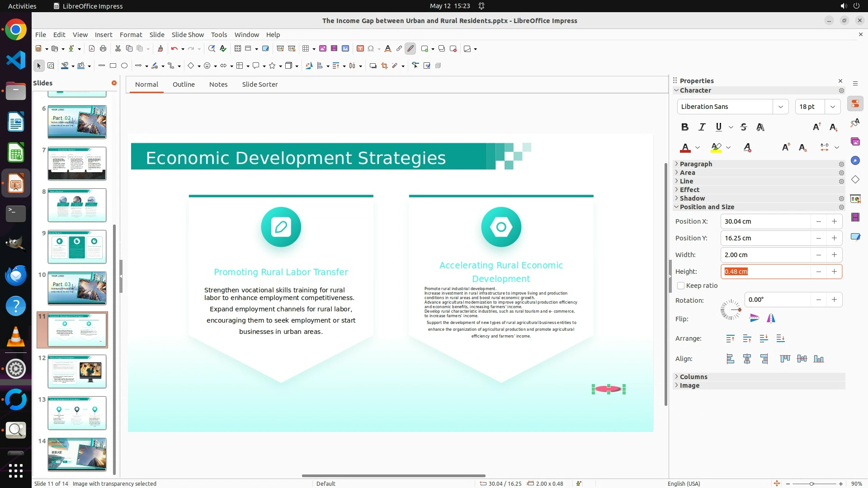Increase Width with the plus button

(x=834, y=255)
